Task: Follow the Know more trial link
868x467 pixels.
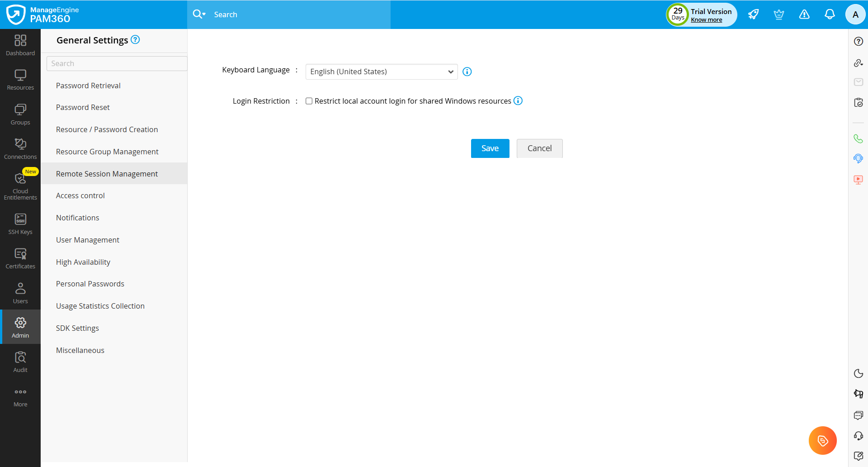Action: pyautogui.click(x=706, y=19)
